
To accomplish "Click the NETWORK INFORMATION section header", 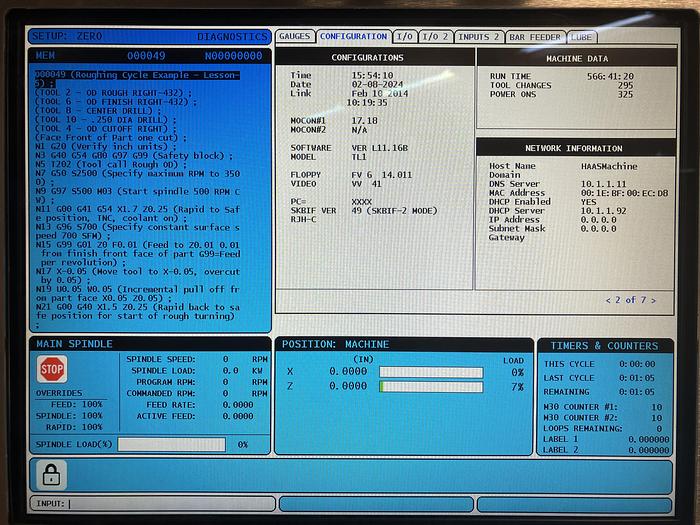I will click(x=573, y=147).
